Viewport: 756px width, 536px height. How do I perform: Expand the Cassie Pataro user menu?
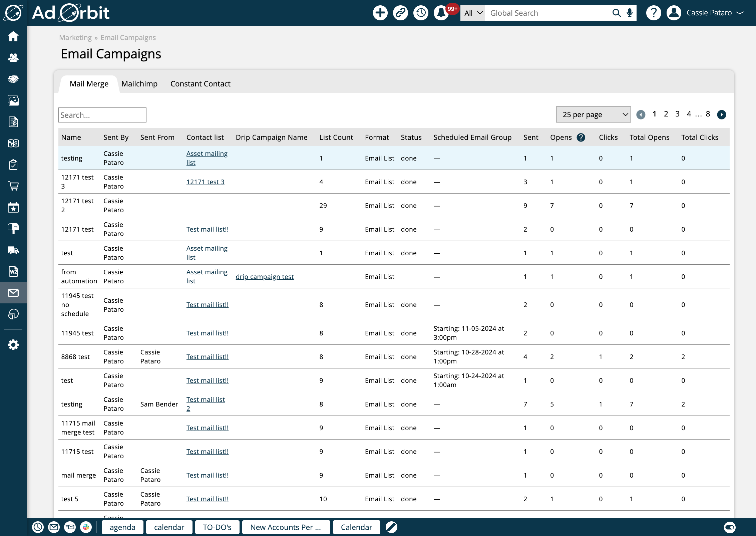pos(715,13)
